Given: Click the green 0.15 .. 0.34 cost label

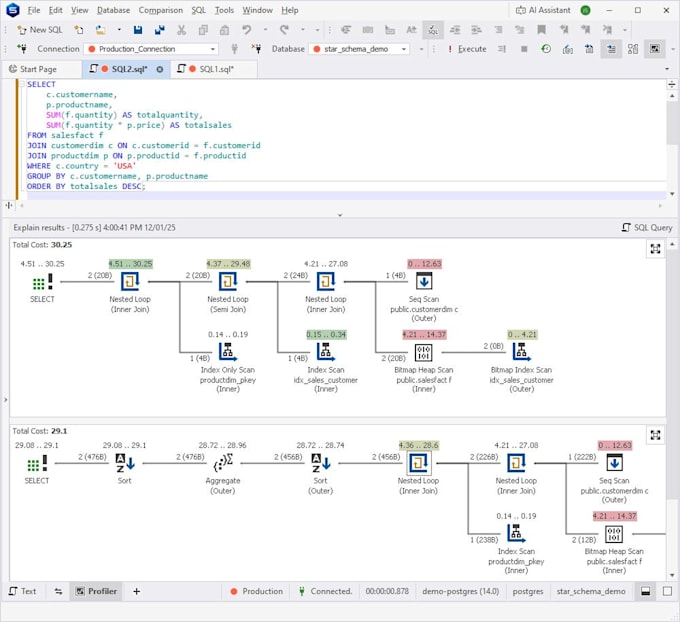Looking at the screenshot, I should click(326, 334).
